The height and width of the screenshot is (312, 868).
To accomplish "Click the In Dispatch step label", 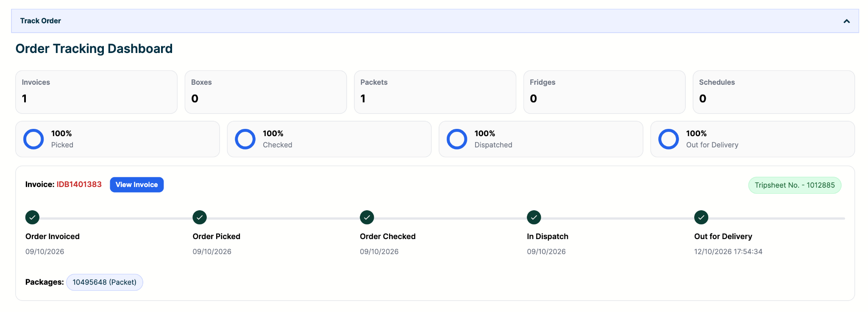I will pyautogui.click(x=548, y=237).
